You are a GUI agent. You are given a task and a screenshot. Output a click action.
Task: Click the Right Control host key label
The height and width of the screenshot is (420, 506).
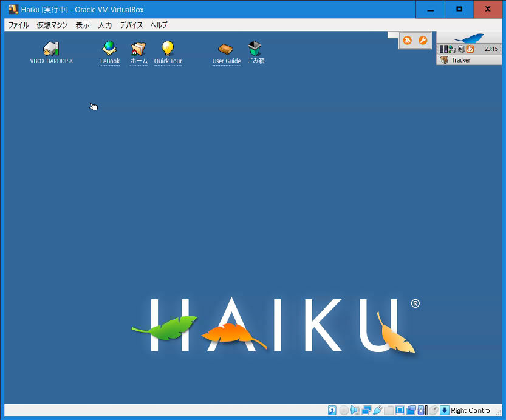tap(471, 410)
